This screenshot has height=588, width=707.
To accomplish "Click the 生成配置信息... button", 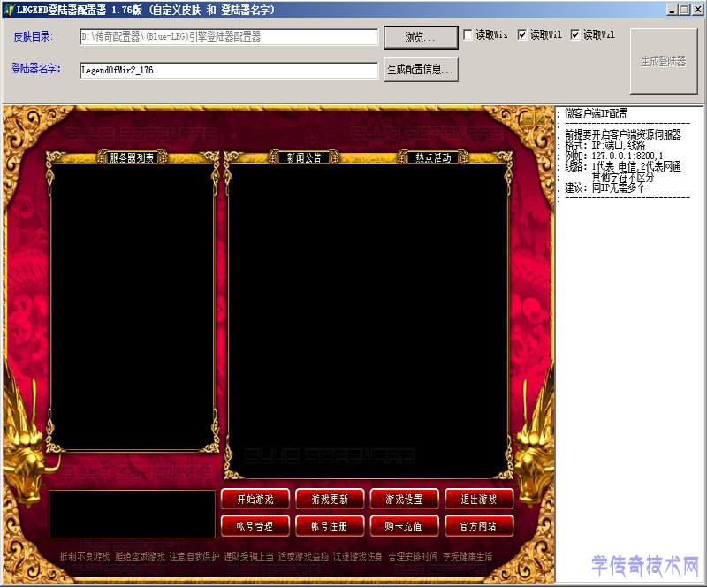I will (x=421, y=70).
